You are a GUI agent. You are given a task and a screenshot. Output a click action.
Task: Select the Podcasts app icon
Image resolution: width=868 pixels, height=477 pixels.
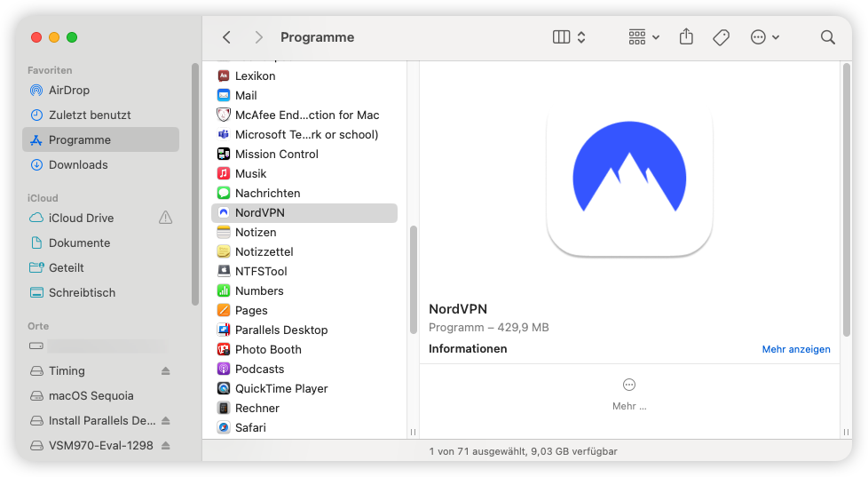pyautogui.click(x=224, y=369)
